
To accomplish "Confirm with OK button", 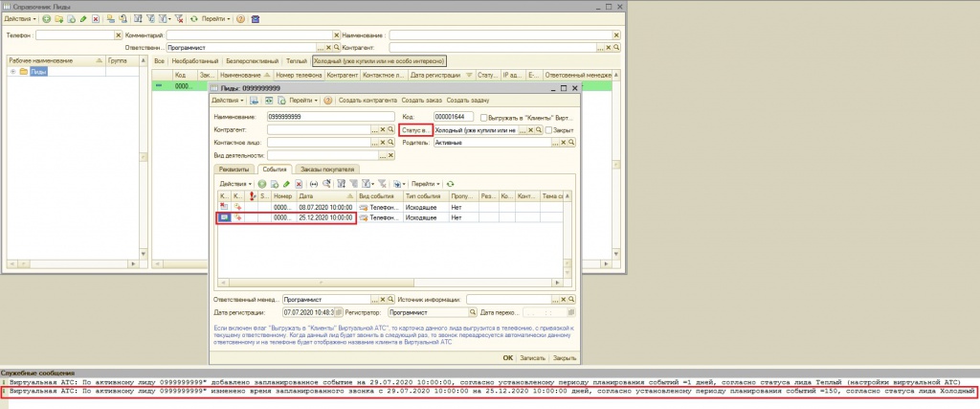I will 507,358.
